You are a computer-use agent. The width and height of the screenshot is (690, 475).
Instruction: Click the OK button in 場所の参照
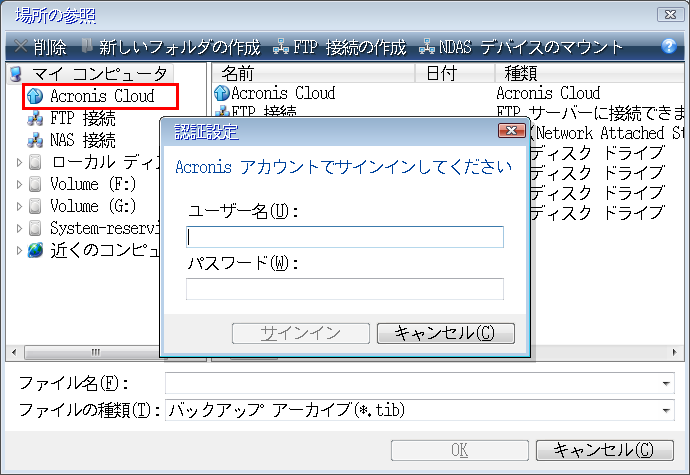[459, 450]
